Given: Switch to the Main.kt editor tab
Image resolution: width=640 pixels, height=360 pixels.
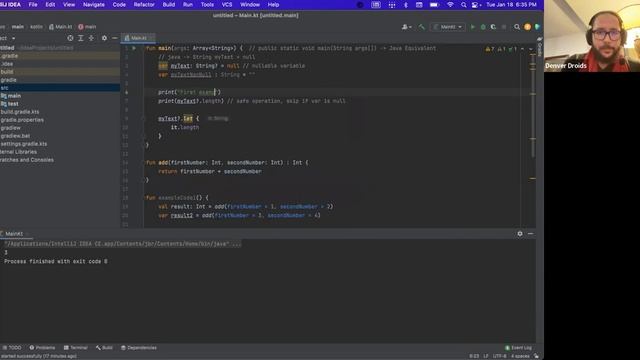Looking at the screenshot, I should point(138,38).
